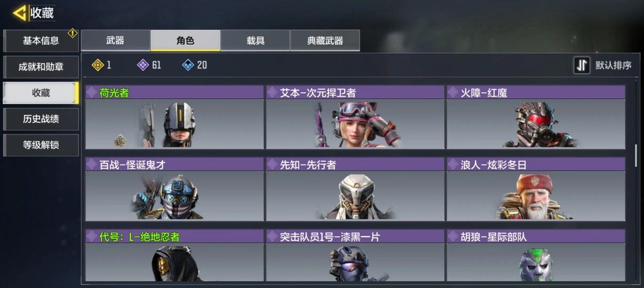
Task: Switch to the 载具 tab
Action: 255,40
